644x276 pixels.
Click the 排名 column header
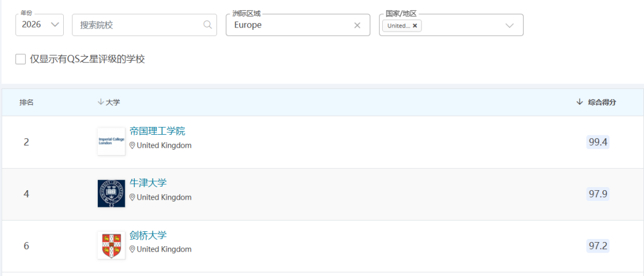tap(26, 103)
